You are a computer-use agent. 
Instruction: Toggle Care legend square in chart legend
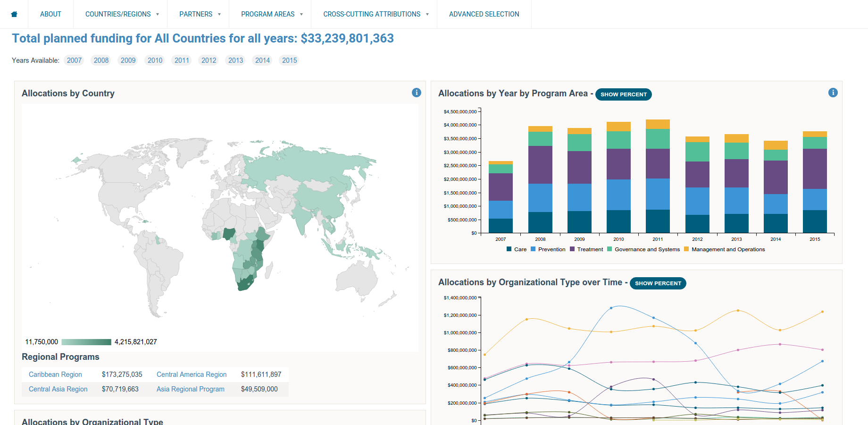point(509,249)
